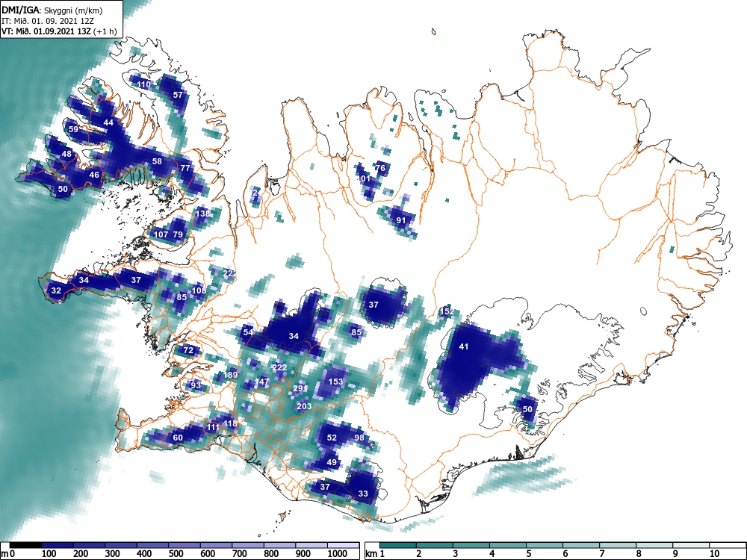The image size is (747, 560).
Task: Click the black 0–100 m legend swatch
Action: click(x=25, y=545)
